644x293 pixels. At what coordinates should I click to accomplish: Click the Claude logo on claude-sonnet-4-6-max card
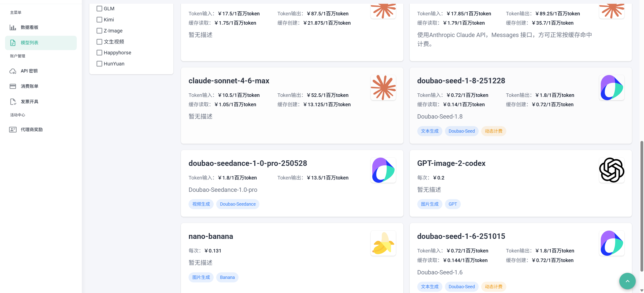(x=383, y=88)
